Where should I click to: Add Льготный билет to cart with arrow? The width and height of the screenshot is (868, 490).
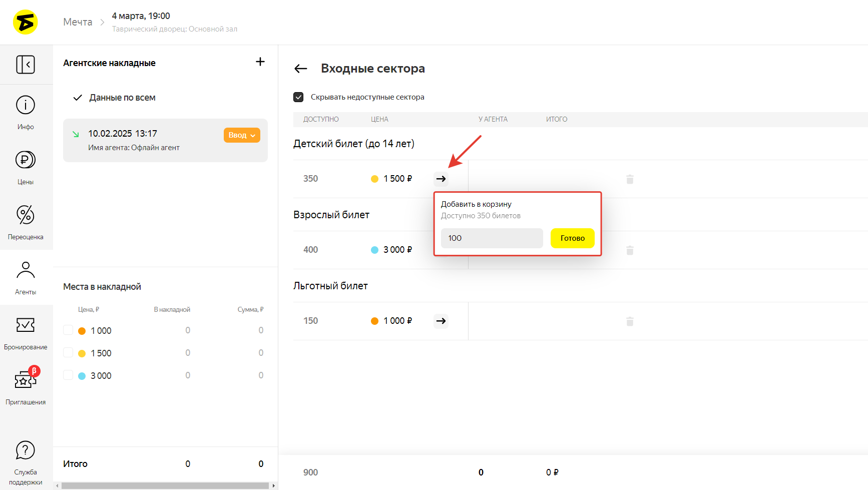(x=441, y=321)
